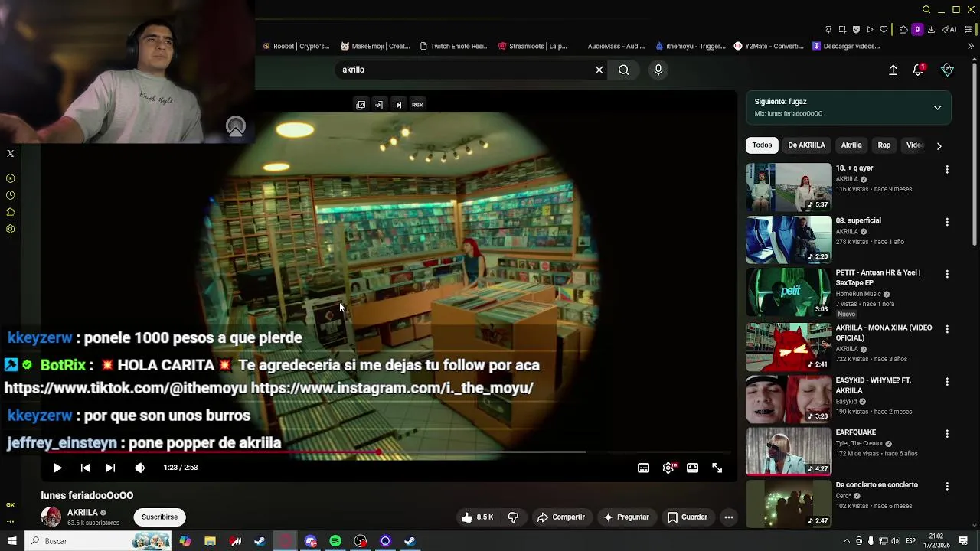The height and width of the screenshot is (551, 980).
Task: Save the video with Guardar
Action: point(687,517)
